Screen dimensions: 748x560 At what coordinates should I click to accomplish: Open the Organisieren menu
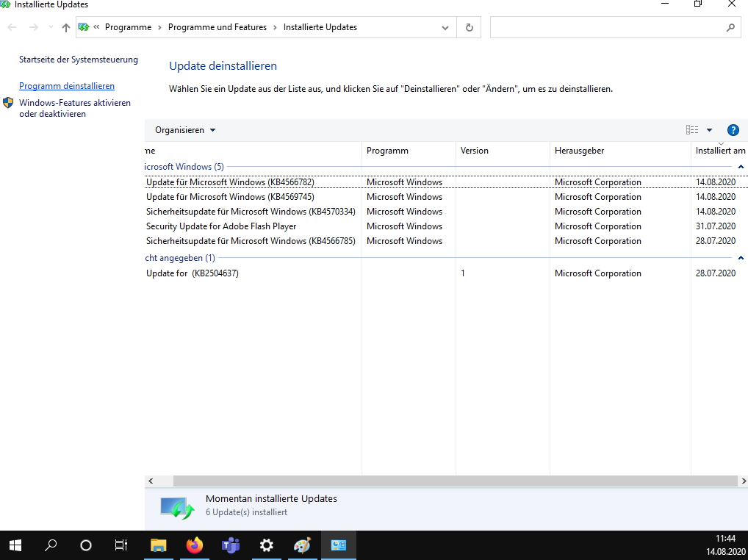point(185,130)
